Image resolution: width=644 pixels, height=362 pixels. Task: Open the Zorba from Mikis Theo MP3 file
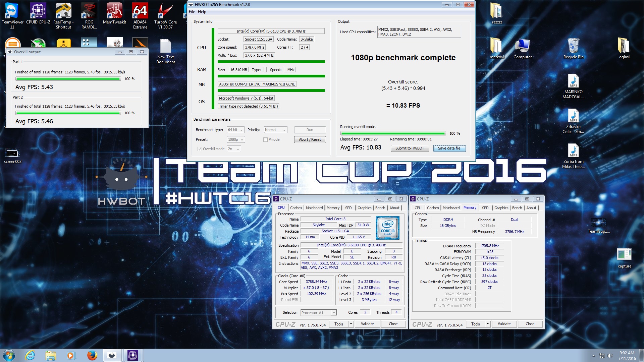(x=573, y=156)
